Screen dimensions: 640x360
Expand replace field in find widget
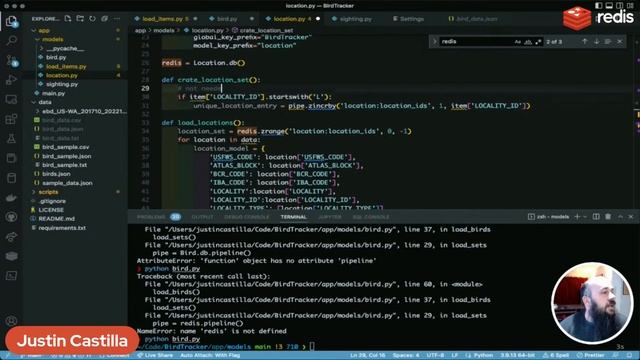click(434, 42)
